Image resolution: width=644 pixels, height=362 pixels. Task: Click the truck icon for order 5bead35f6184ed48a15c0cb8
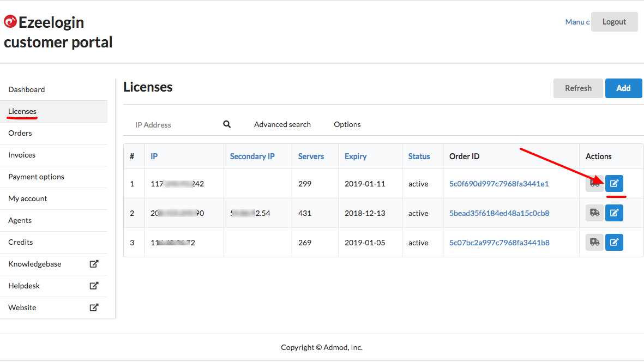(x=594, y=213)
